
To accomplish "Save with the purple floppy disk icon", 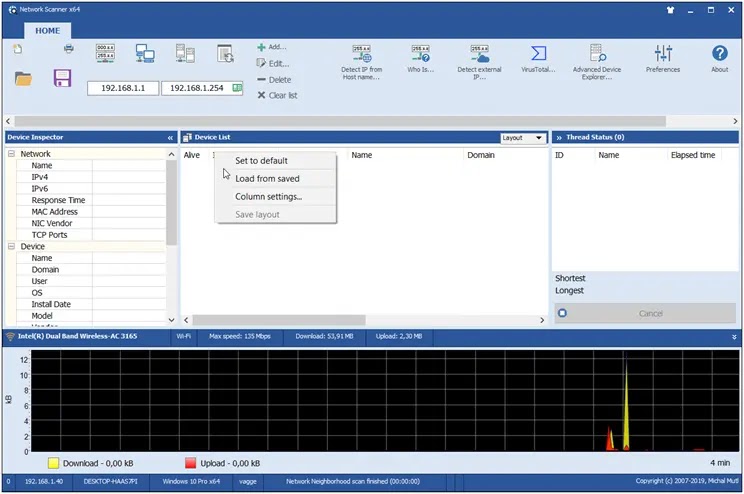I will [x=62, y=78].
